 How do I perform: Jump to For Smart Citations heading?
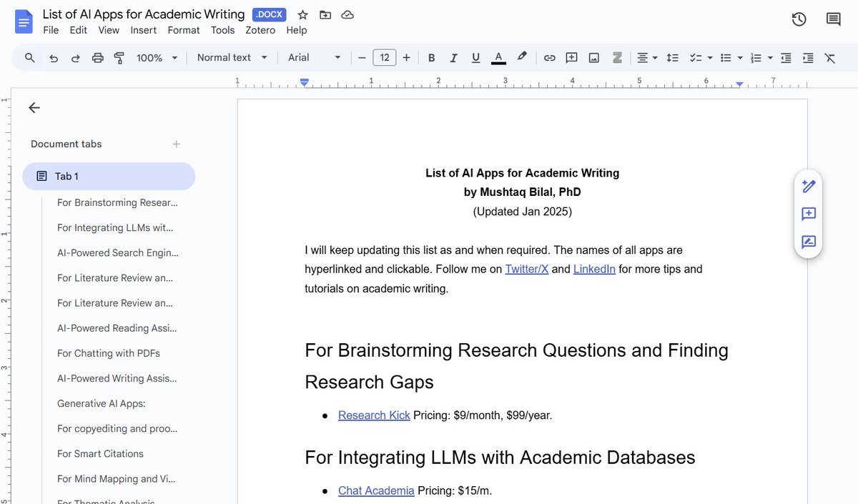coord(100,454)
